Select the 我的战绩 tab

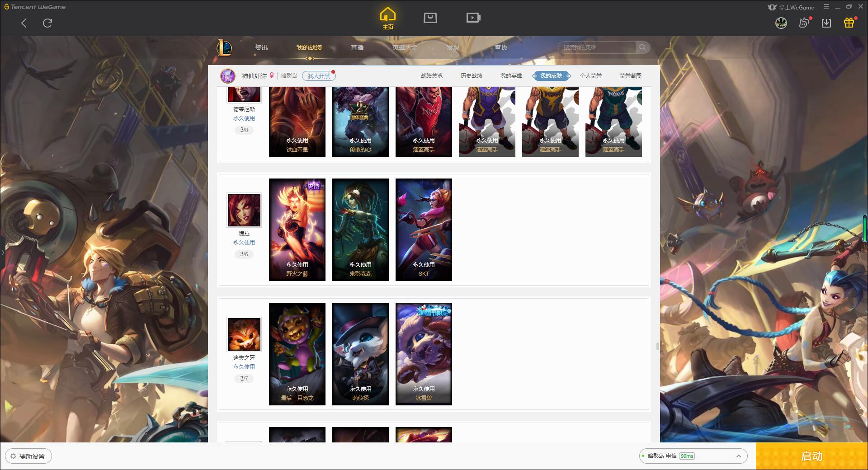309,47
